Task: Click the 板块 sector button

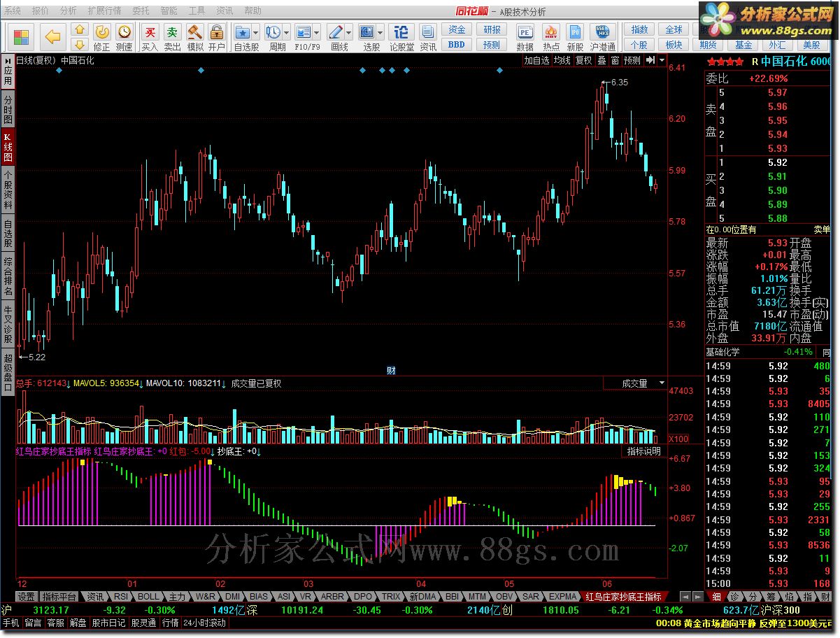Action: pos(674,45)
